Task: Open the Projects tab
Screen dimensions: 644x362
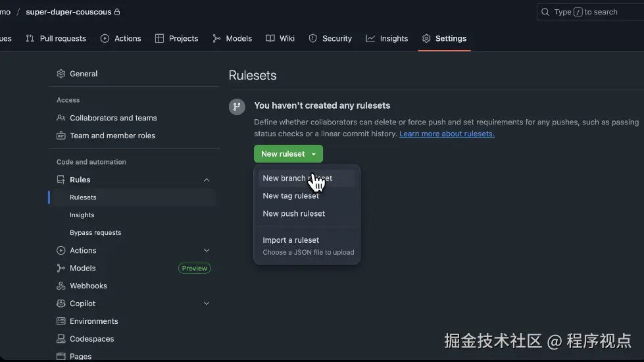Action: 176,38
